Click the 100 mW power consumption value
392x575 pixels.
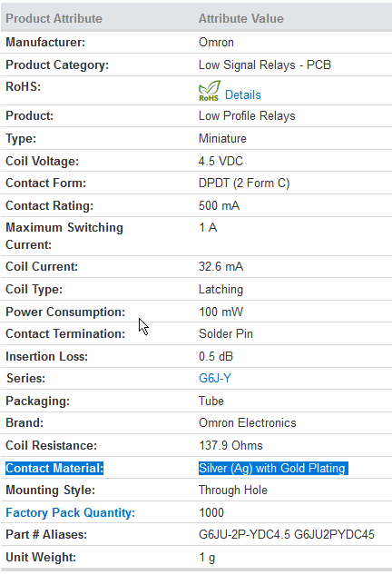pos(220,312)
